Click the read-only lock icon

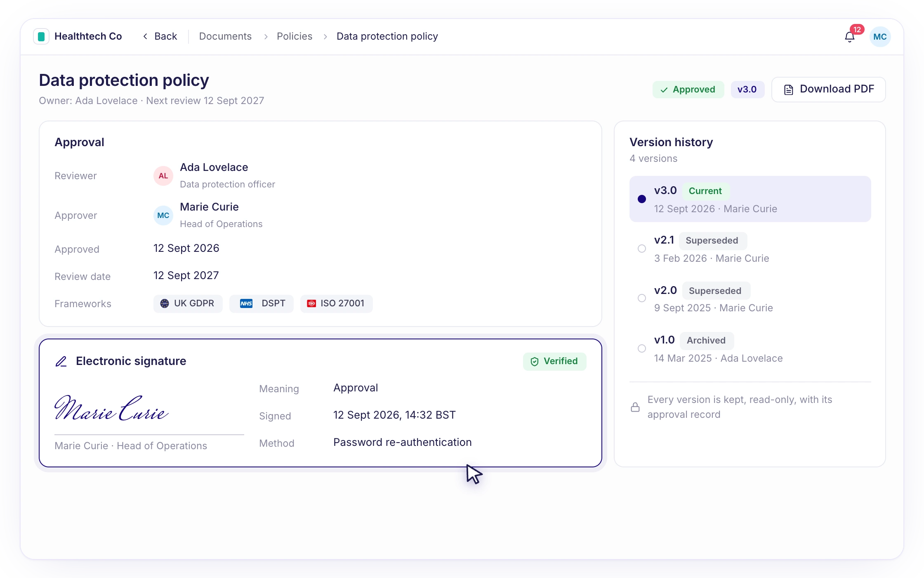click(x=635, y=407)
